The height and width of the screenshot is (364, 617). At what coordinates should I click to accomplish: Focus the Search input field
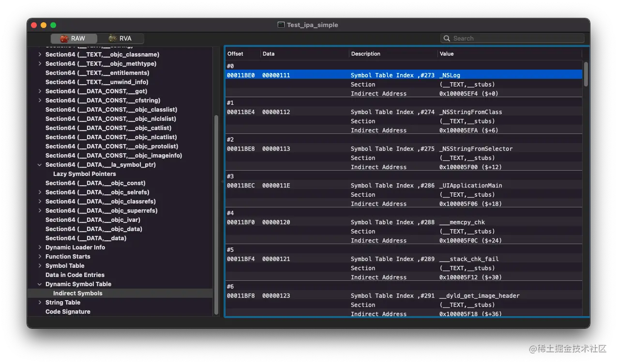click(x=512, y=38)
